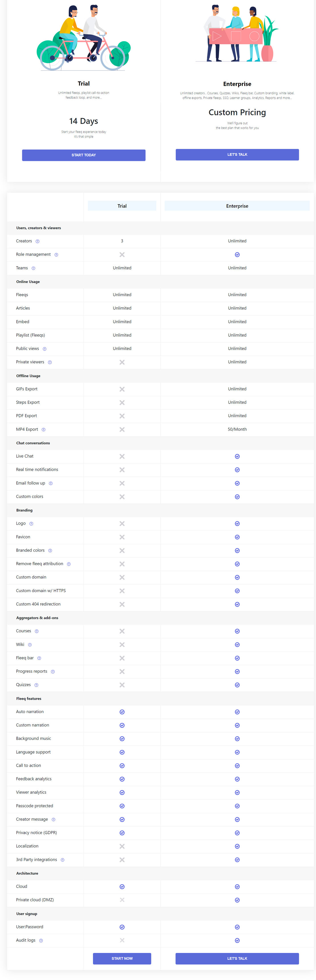
Task: Open the Creator message info icon
Action: click(x=53, y=819)
